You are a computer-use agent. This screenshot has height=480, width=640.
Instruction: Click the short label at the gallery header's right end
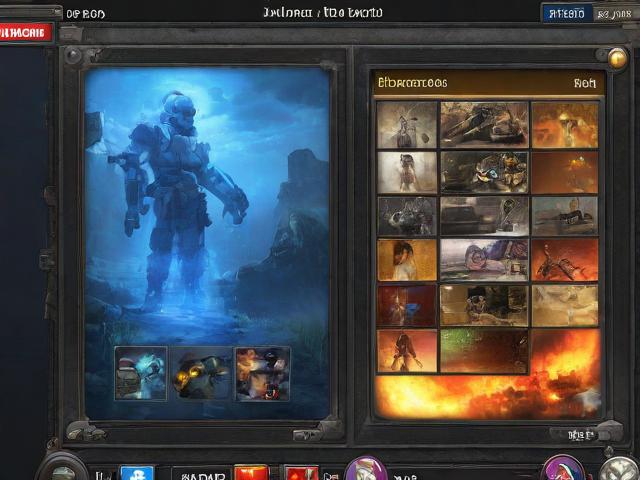pos(585,83)
